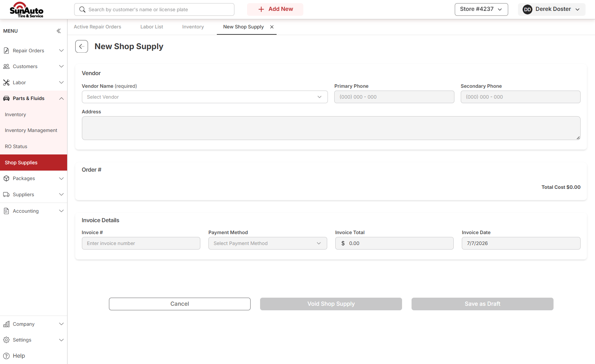Switch to the Active Repair Orders tab

[x=97, y=27]
